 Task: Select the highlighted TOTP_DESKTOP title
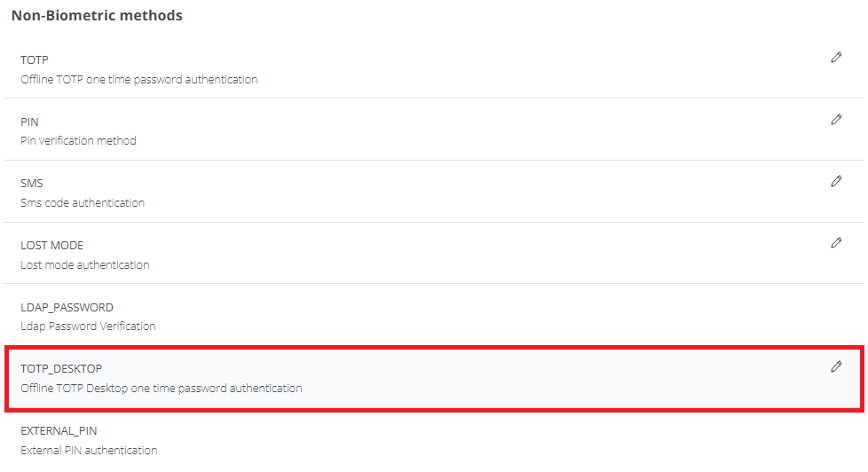coord(62,369)
